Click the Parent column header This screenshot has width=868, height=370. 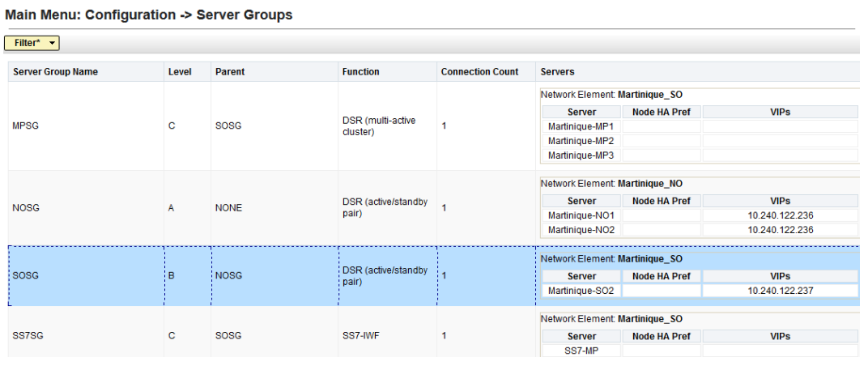coord(230,72)
